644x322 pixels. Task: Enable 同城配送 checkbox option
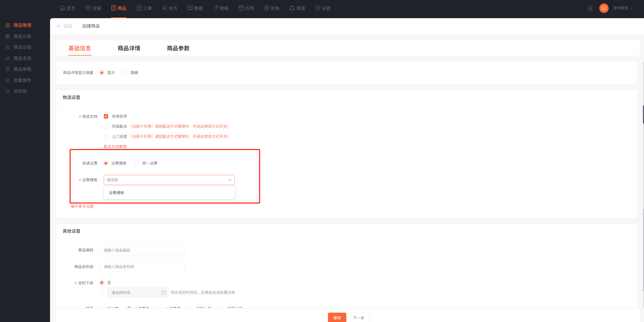(106, 126)
